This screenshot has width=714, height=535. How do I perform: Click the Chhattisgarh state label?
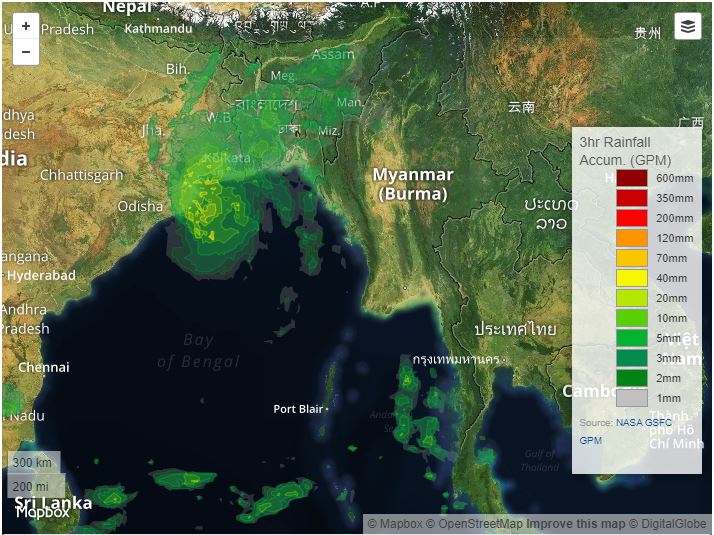[x=82, y=175]
